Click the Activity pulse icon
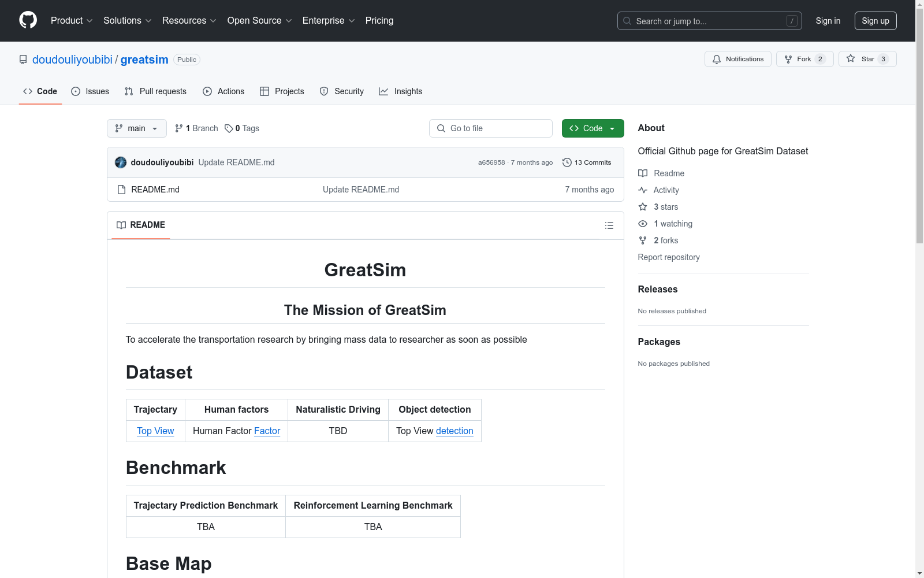The width and height of the screenshot is (924, 578). click(643, 190)
